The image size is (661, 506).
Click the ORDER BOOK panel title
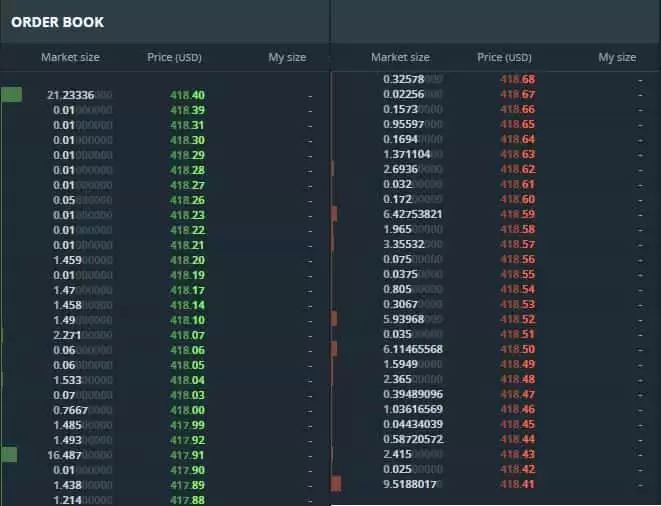click(x=57, y=21)
